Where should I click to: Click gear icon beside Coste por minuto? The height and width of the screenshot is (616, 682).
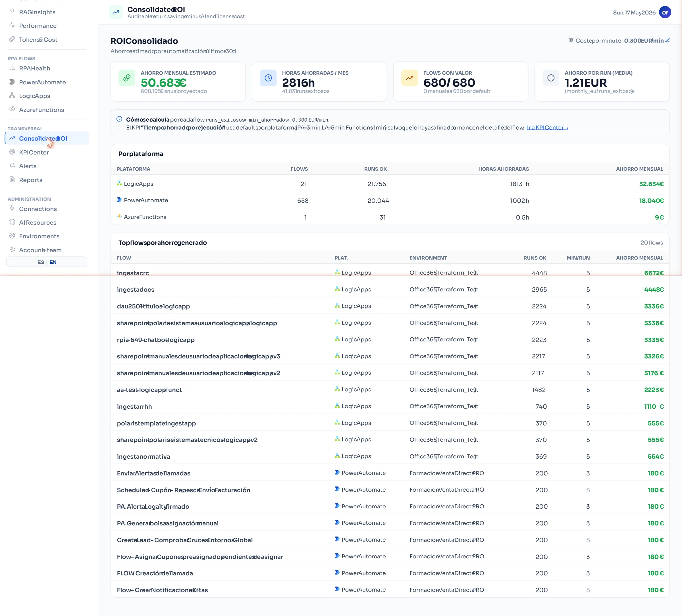571,40
